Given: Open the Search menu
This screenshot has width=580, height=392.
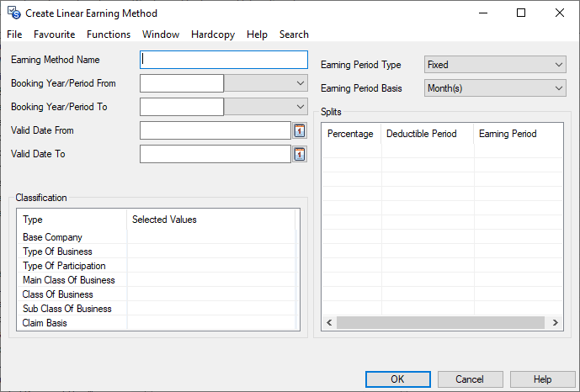Looking at the screenshot, I should pos(294,34).
